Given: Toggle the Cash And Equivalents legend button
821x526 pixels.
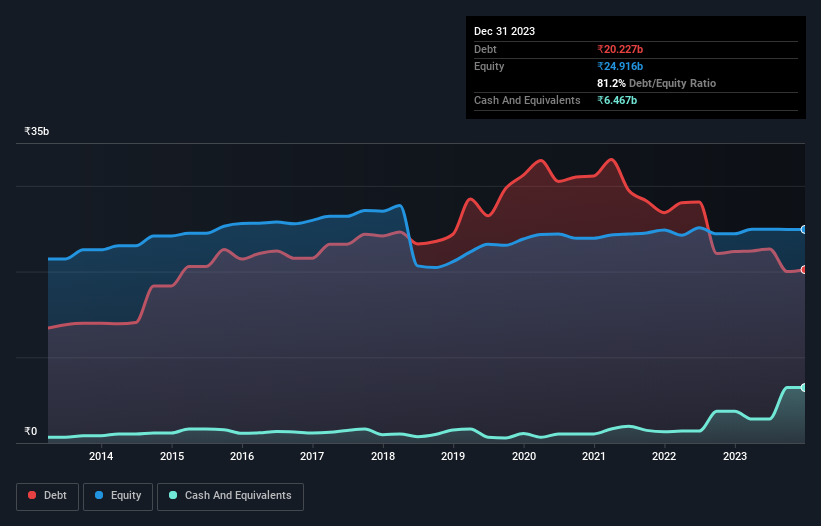Looking at the screenshot, I should point(230,496).
